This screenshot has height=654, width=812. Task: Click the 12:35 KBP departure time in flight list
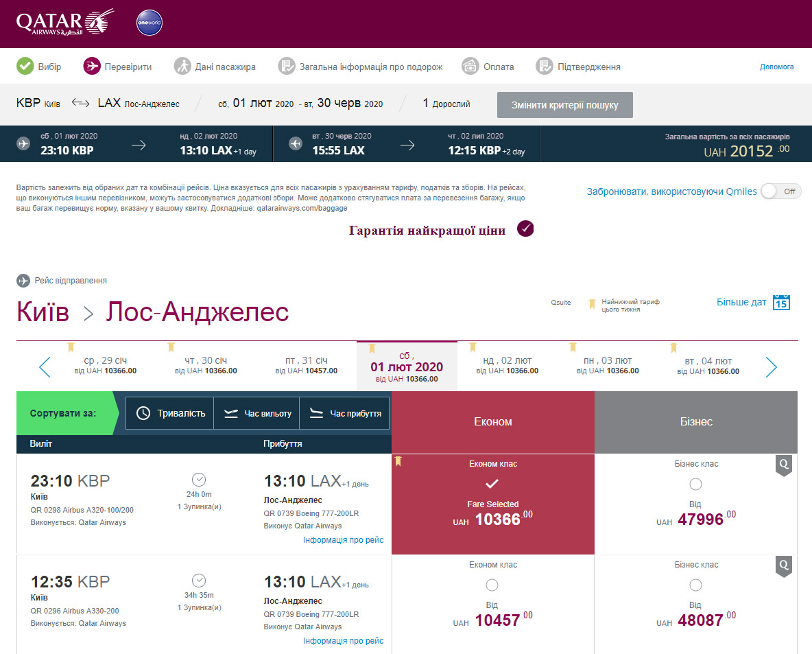tap(70, 581)
